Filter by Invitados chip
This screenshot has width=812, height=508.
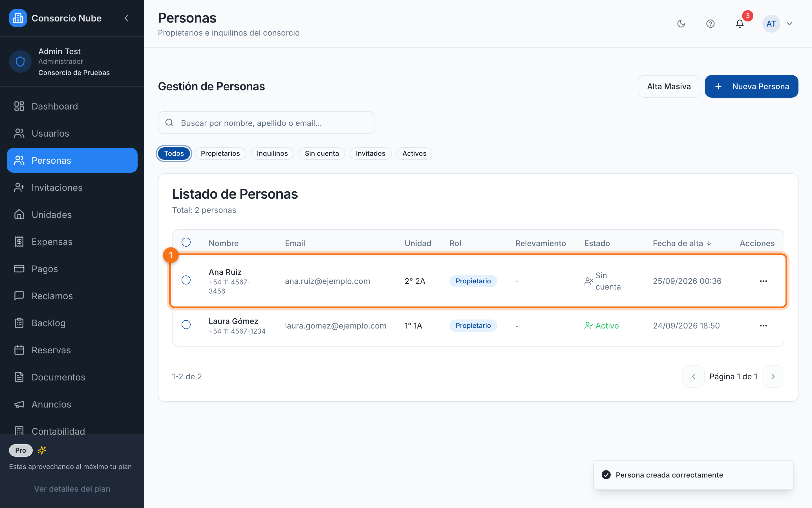pos(370,154)
